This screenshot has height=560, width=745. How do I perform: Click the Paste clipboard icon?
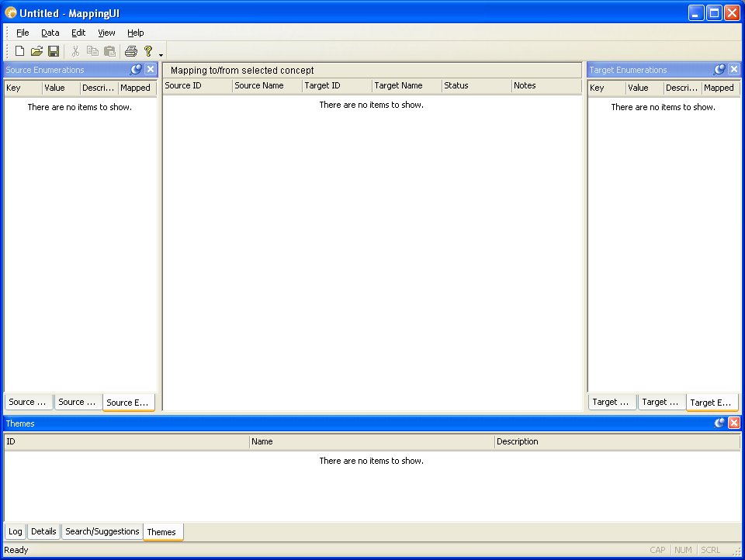pyautogui.click(x=109, y=51)
